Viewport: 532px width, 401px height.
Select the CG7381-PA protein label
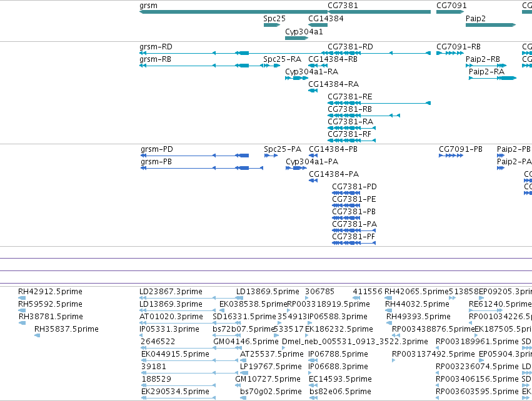tap(354, 224)
